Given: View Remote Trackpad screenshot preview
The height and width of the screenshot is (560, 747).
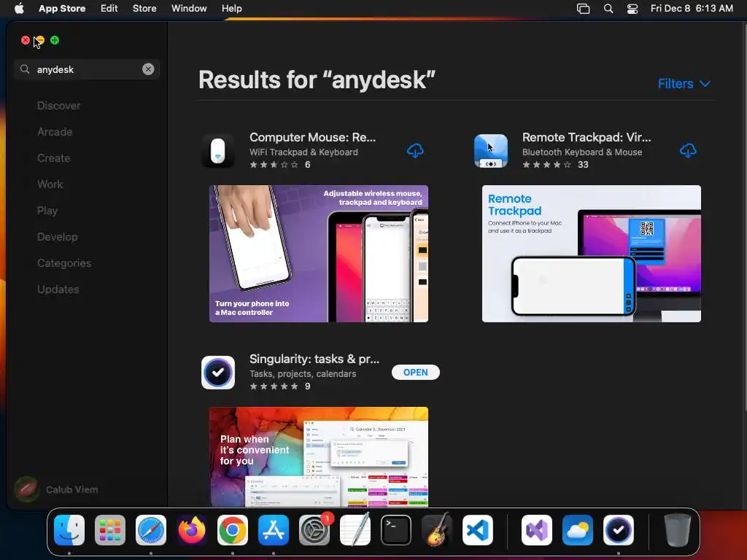Looking at the screenshot, I should pos(591,254).
